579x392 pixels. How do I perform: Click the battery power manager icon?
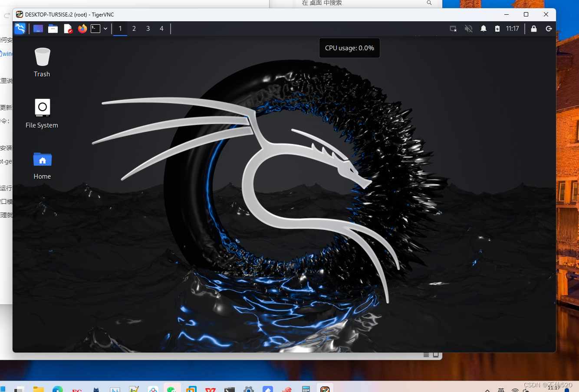point(497,29)
